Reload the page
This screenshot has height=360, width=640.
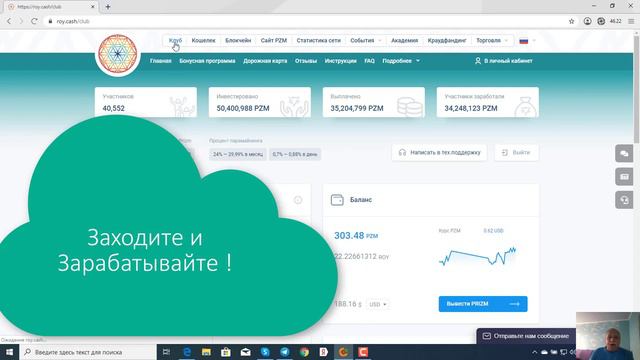34,21
